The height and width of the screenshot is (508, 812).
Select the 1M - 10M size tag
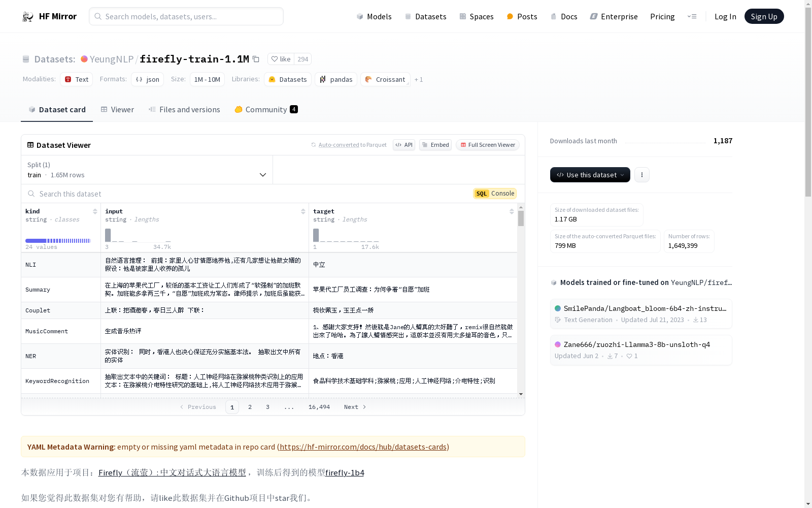(207, 79)
